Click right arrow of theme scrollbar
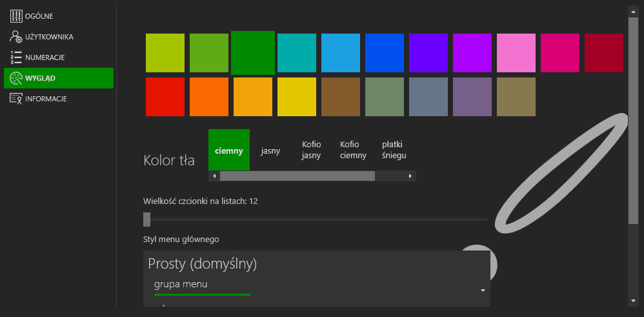 click(410, 176)
